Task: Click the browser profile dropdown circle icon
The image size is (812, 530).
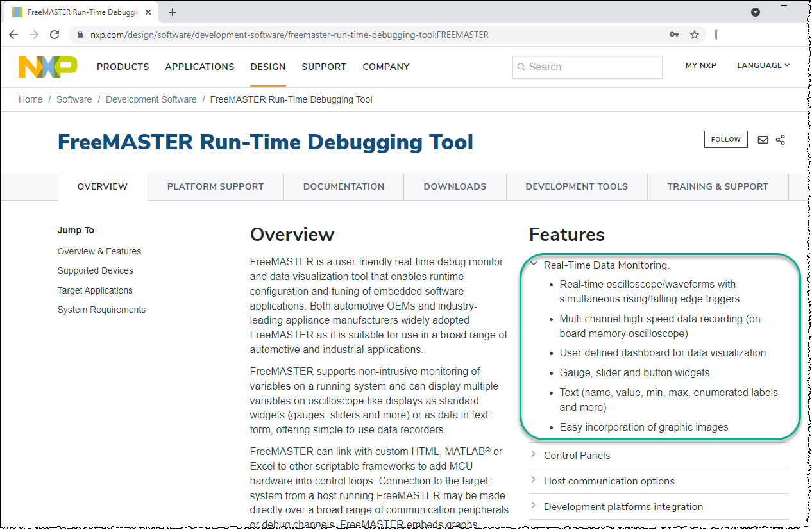Action: pos(756,12)
